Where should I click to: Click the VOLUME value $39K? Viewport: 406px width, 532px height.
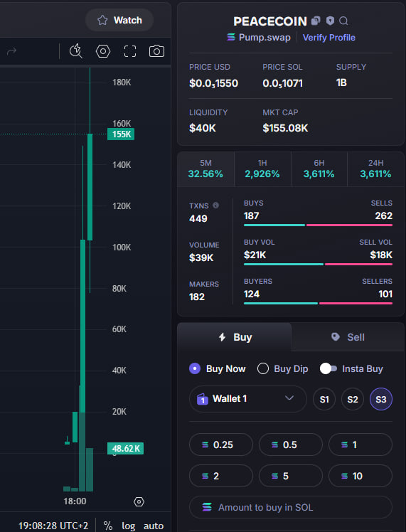point(201,258)
